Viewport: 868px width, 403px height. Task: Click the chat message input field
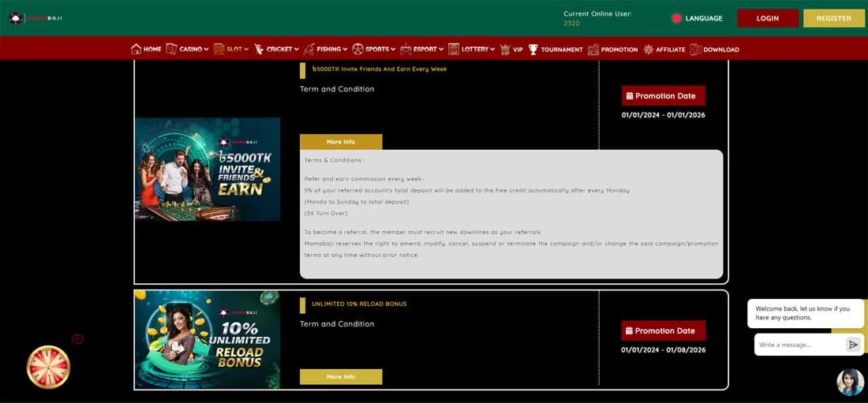coord(800,345)
